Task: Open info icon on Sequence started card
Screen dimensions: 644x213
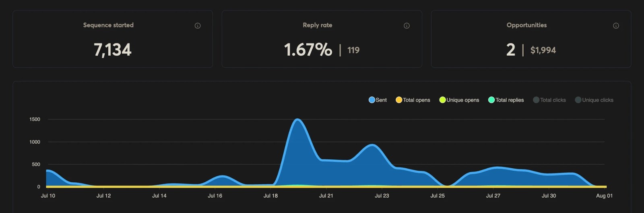Action: coord(198,25)
